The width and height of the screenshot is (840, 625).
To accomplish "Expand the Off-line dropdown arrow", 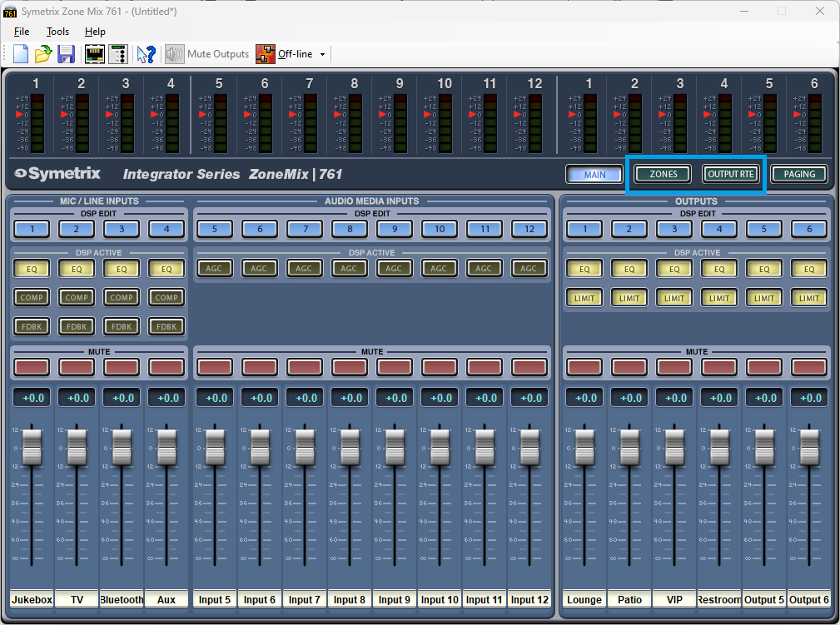I will click(x=322, y=55).
